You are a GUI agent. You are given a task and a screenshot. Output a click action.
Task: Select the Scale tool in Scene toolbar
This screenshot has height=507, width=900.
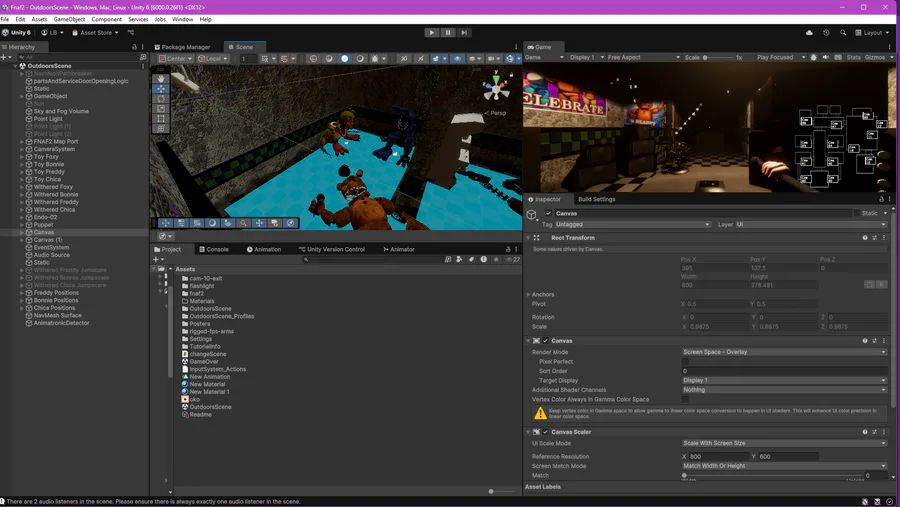pyautogui.click(x=161, y=109)
